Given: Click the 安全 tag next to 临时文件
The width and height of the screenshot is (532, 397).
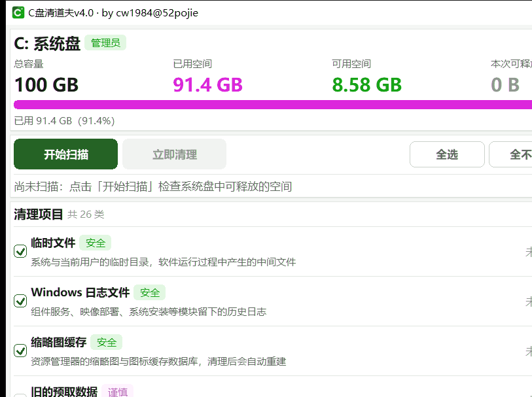Looking at the screenshot, I should [96, 243].
